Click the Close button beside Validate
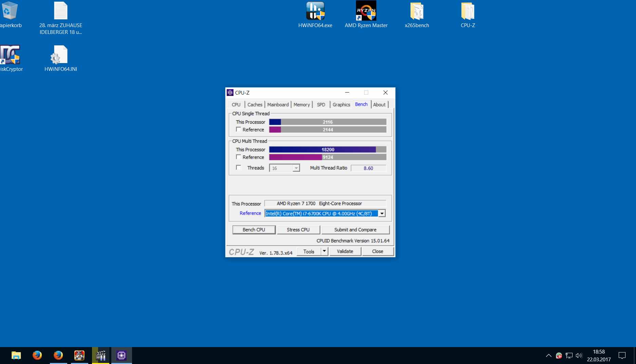The height and width of the screenshot is (364, 636). click(x=378, y=251)
